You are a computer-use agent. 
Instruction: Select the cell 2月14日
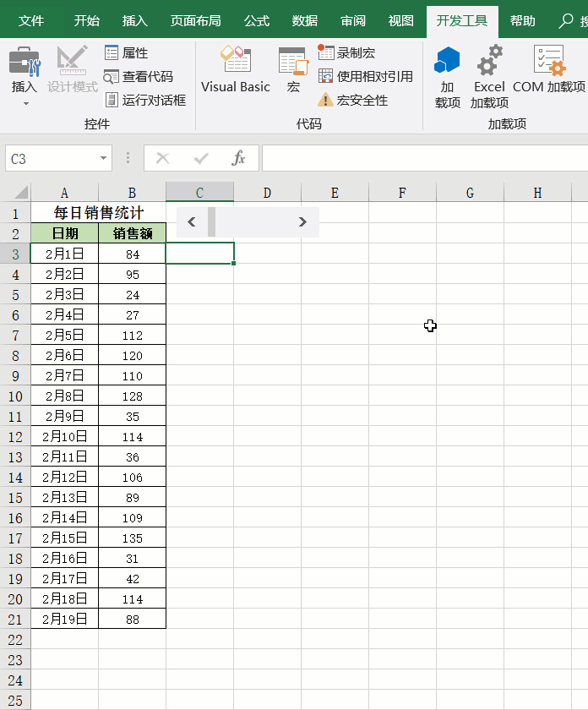coord(64,517)
